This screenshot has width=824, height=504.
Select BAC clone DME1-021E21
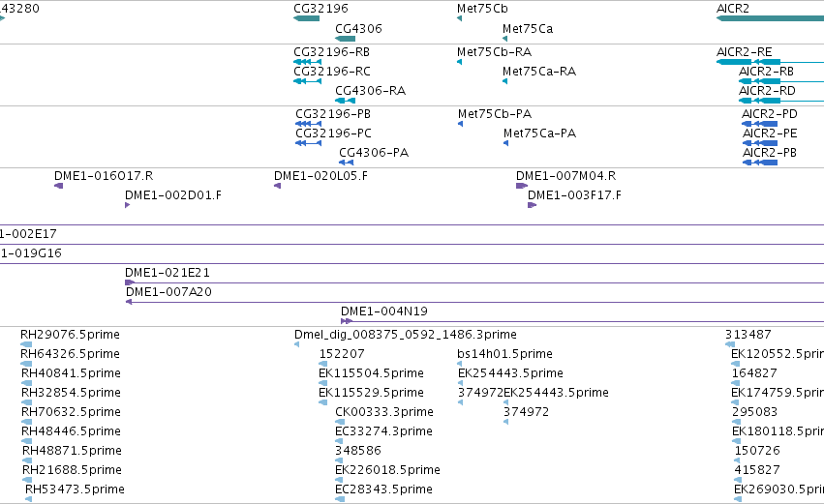(x=168, y=273)
